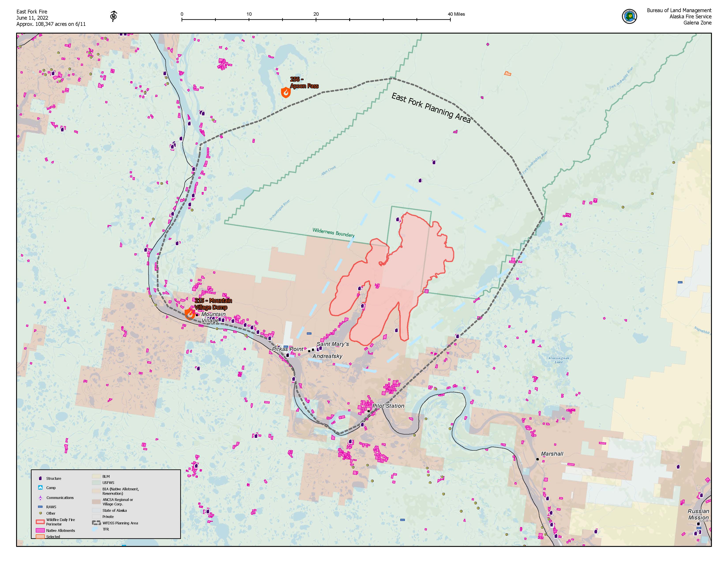728x563 pixels.
Task: Expand the BIA Native Allotment legend entry
Action: (96, 491)
